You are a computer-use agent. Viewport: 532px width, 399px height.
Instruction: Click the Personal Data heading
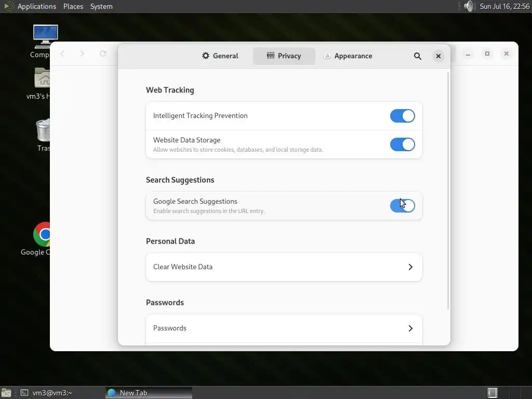(x=170, y=241)
